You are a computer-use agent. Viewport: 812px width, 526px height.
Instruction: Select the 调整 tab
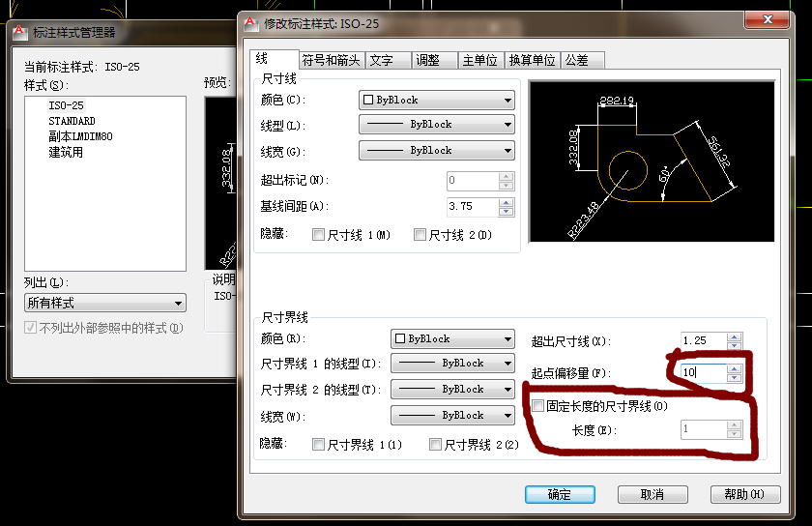click(x=434, y=60)
